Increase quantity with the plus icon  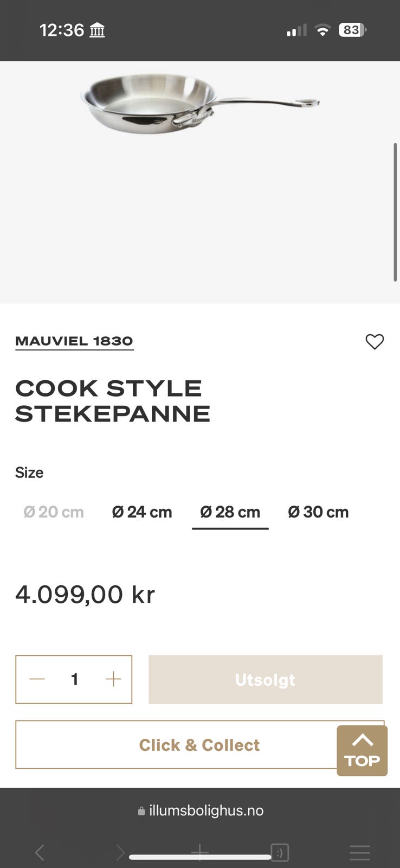[113, 679]
